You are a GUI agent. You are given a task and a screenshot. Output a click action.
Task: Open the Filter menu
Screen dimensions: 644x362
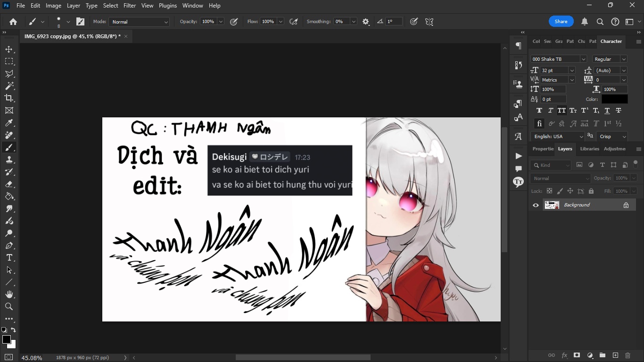tap(130, 6)
